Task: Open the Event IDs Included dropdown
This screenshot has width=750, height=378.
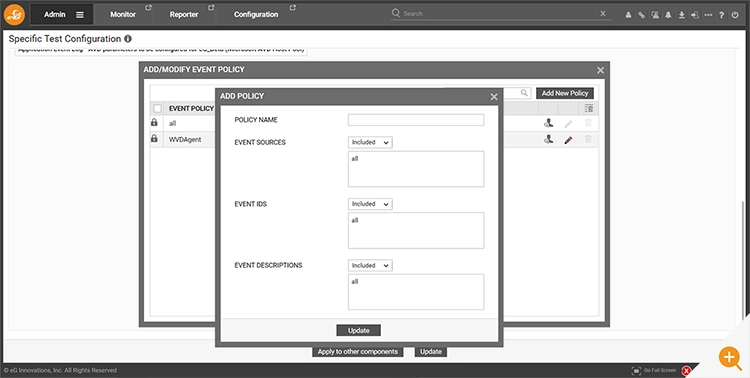Action: tap(370, 204)
